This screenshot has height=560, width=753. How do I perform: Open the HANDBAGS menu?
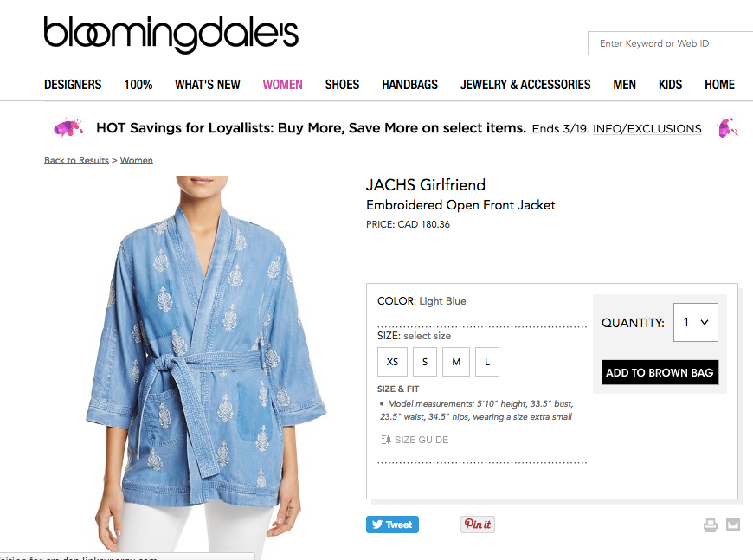409,85
